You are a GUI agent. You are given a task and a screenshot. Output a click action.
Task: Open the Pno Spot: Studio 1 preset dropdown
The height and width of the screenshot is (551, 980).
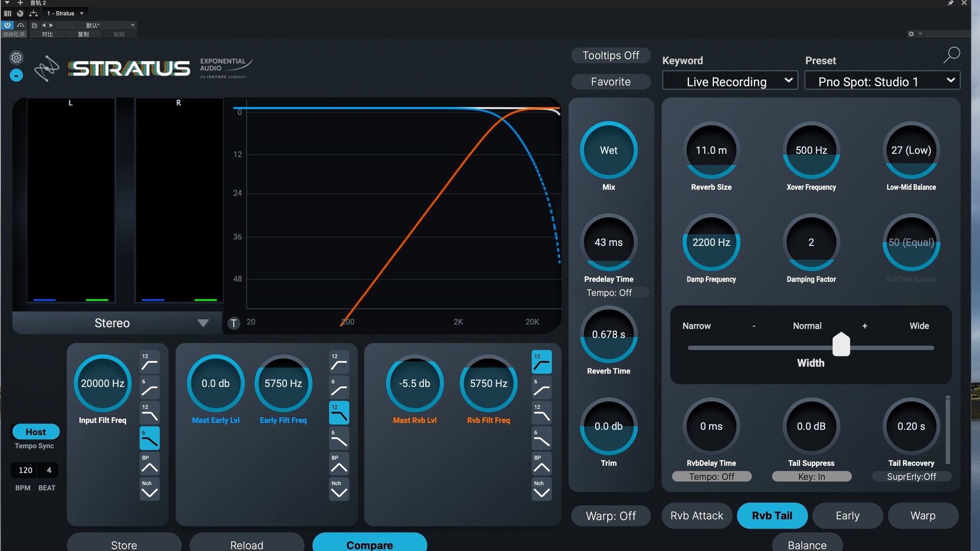(x=882, y=81)
